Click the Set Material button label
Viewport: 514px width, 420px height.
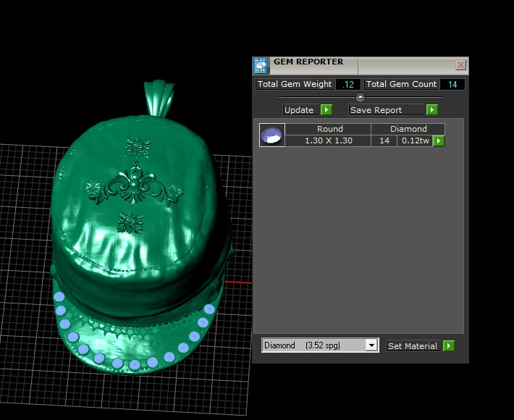pyautogui.click(x=413, y=346)
